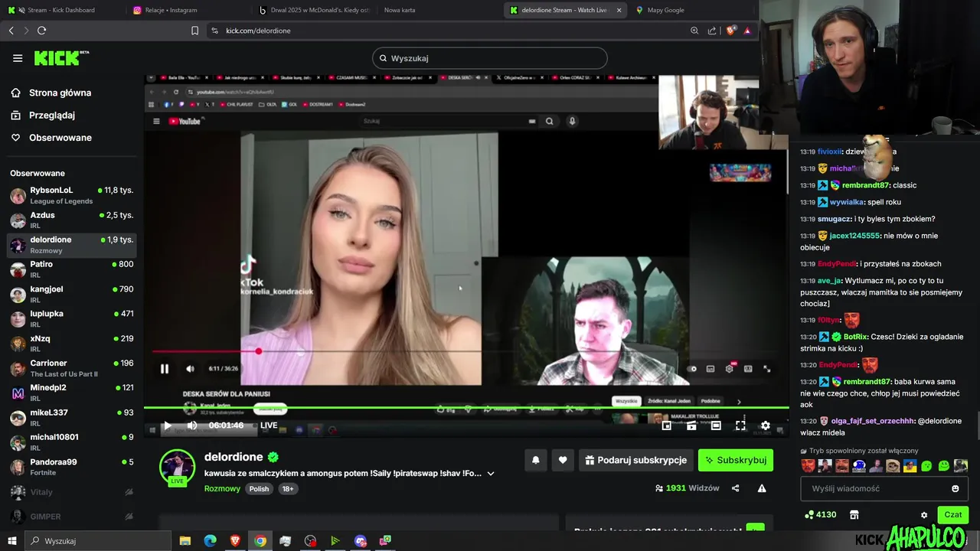Image resolution: width=980 pixels, height=551 pixels.
Task: Open xNzq channel in sidebar
Action: click(x=72, y=344)
